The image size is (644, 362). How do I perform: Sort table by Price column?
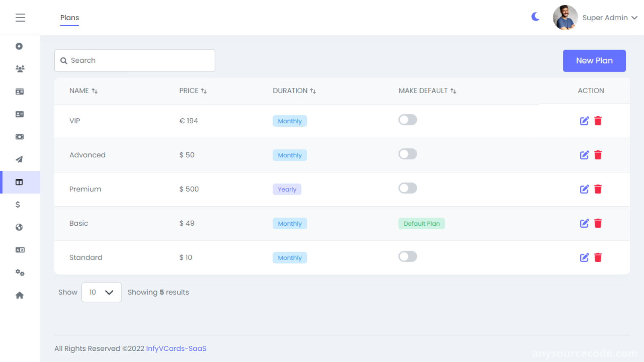point(193,91)
